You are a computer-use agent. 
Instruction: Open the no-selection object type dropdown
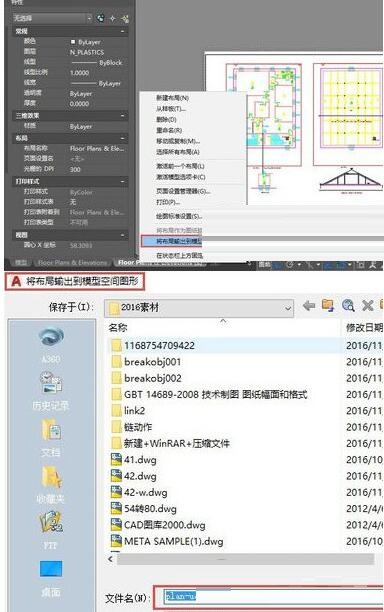52,18
